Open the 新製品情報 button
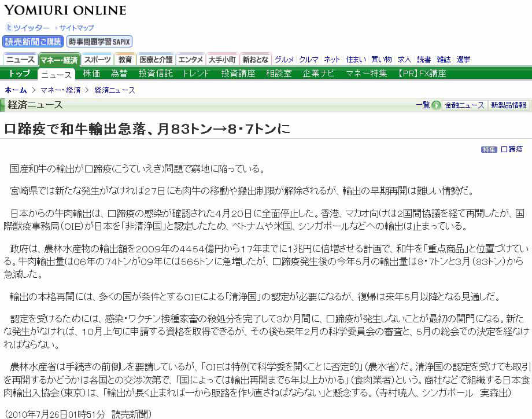The image size is (532, 419). [508, 105]
